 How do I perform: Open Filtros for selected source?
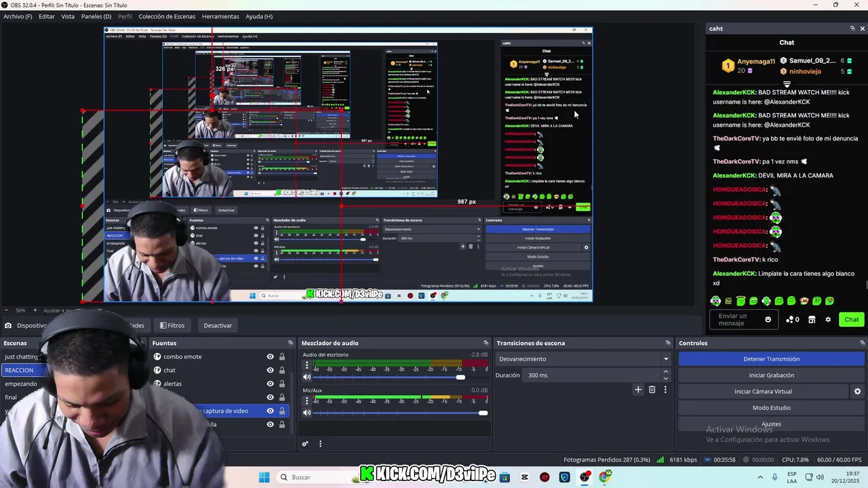(172, 325)
